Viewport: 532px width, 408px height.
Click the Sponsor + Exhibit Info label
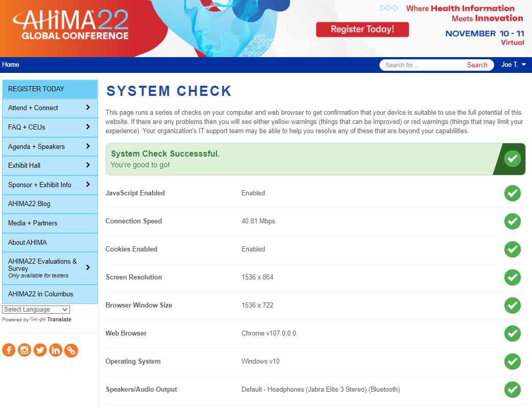click(x=39, y=185)
